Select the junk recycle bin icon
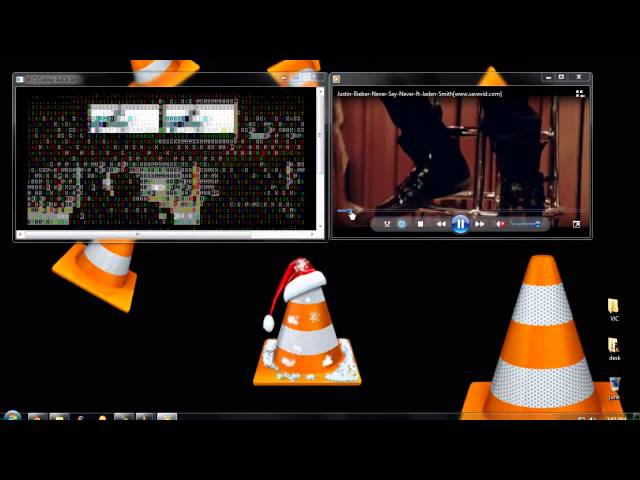 tap(614, 388)
